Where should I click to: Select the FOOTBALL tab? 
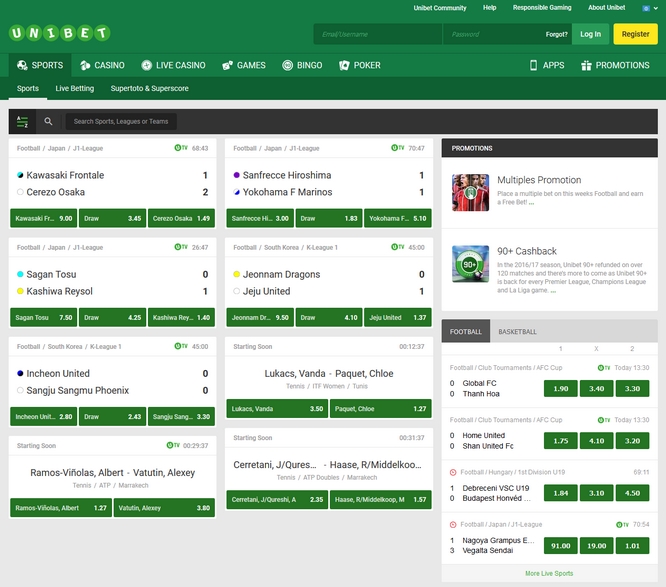click(x=466, y=331)
